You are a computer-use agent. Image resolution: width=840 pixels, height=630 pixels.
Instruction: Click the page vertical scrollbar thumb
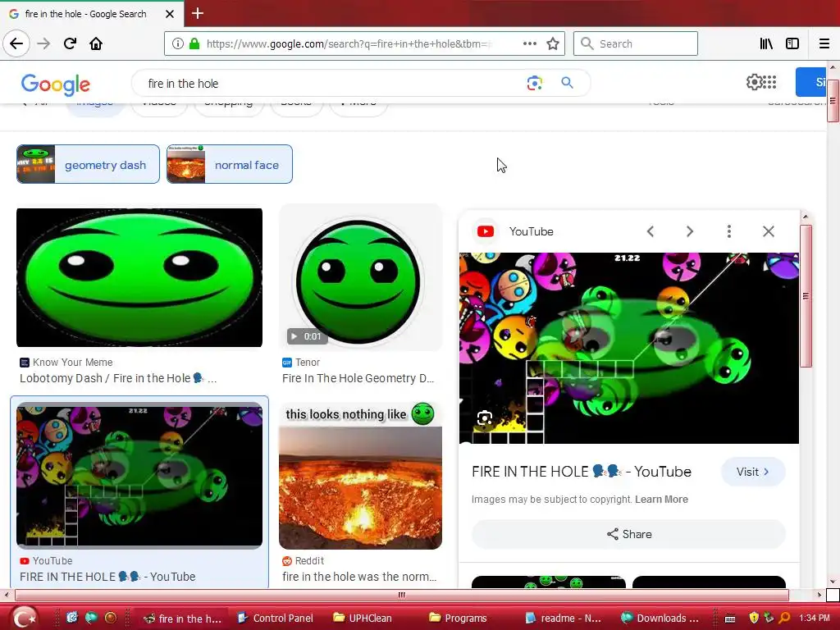833,101
